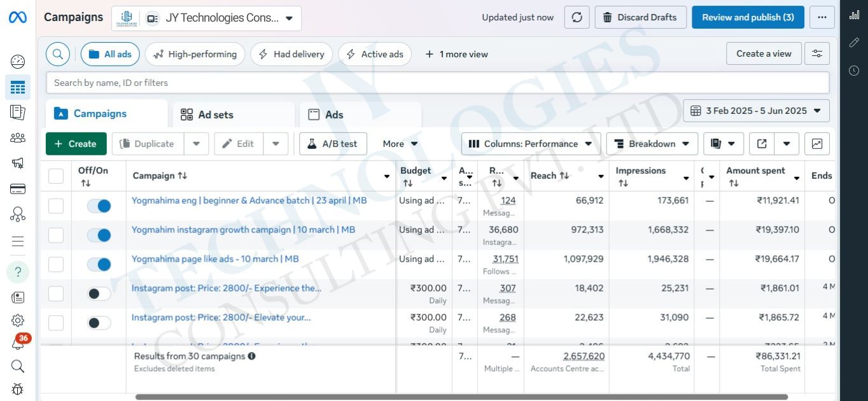
Task: Tick the select-all header checkbox
Action: pyautogui.click(x=56, y=176)
